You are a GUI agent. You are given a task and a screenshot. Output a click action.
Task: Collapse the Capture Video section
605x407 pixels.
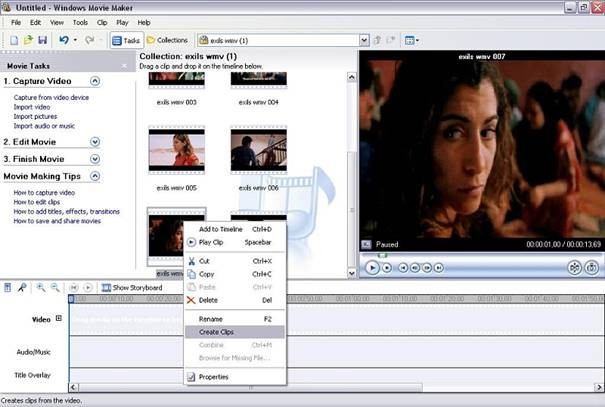(95, 81)
